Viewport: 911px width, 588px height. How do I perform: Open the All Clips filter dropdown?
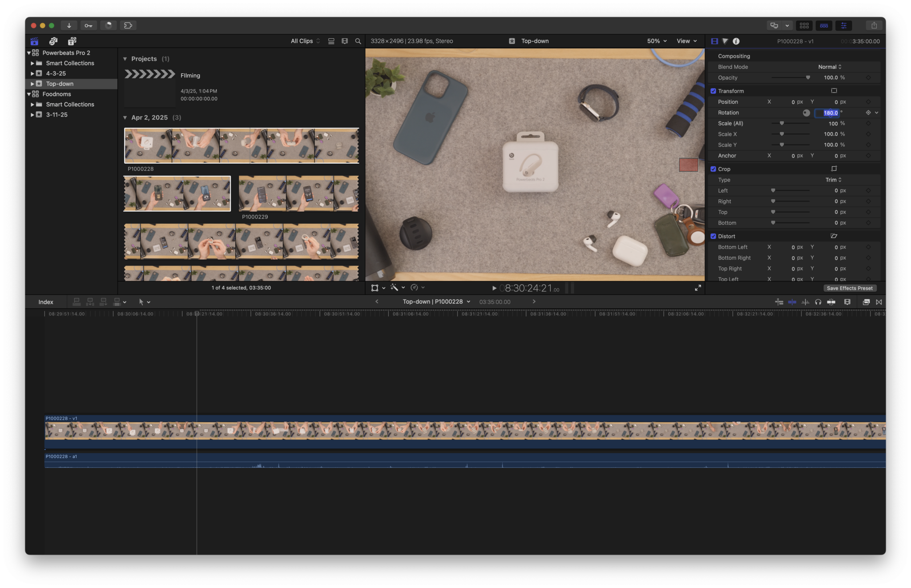tap(305, 41)
